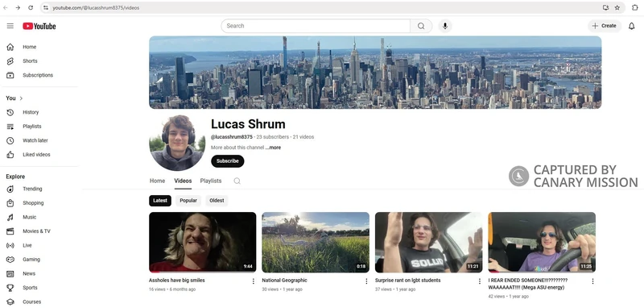Select the Oldest filter chip

click(x=217, y=201)
